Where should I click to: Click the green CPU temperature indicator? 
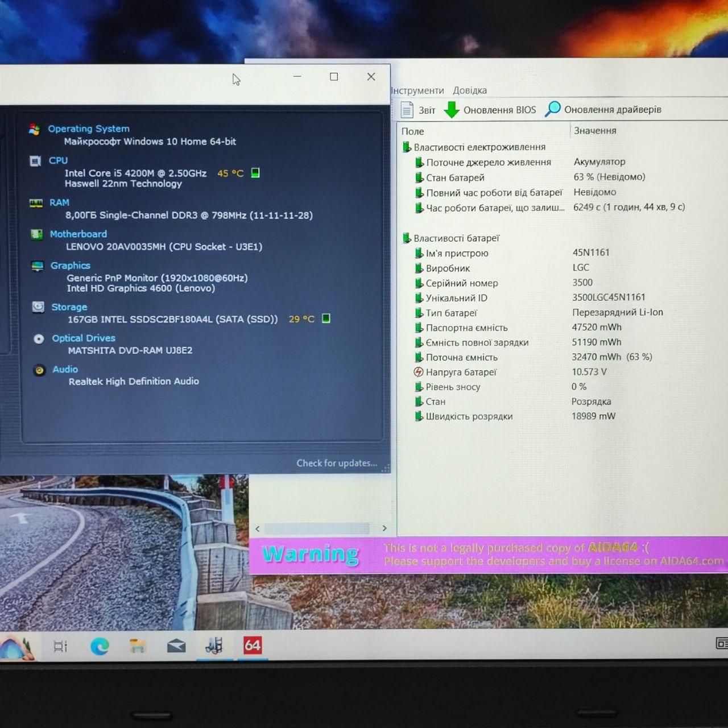pyautogui.click(x=255, y=173)
